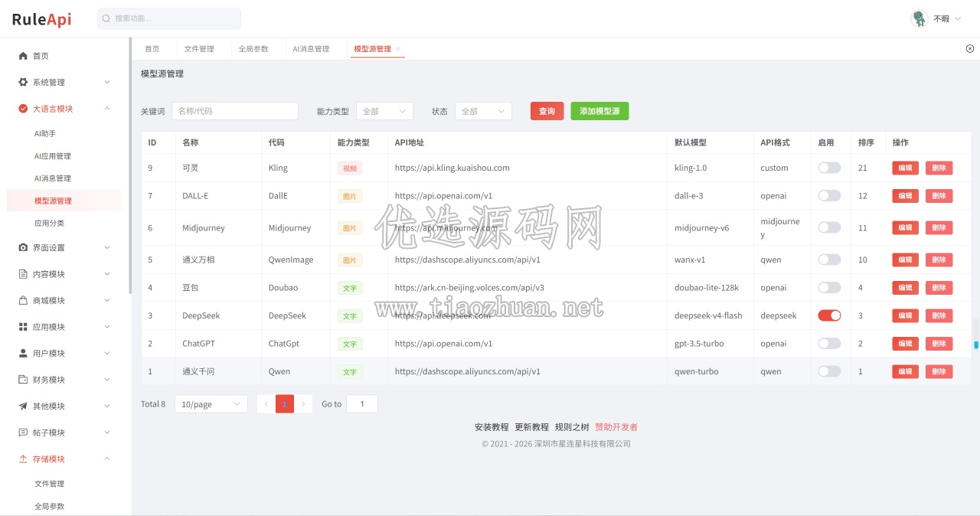Click the green 添加模型源 button
This screenshot has height=516, width=980.
click(x=599, y=111)
